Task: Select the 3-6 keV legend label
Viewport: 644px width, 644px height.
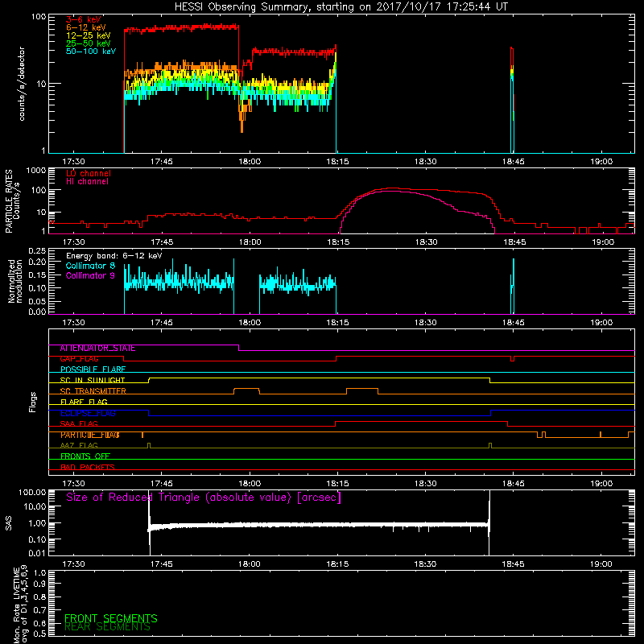Action: click(x=84, y=19)
